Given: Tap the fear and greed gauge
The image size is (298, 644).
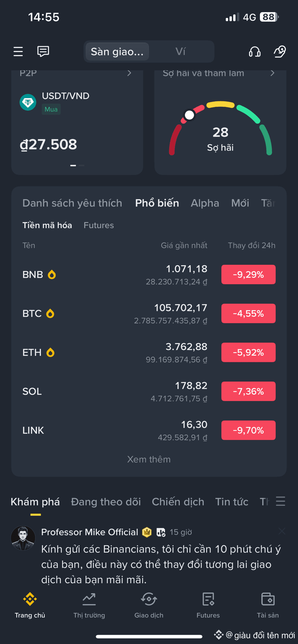Looking at the screenshot, I should point(220,128).
